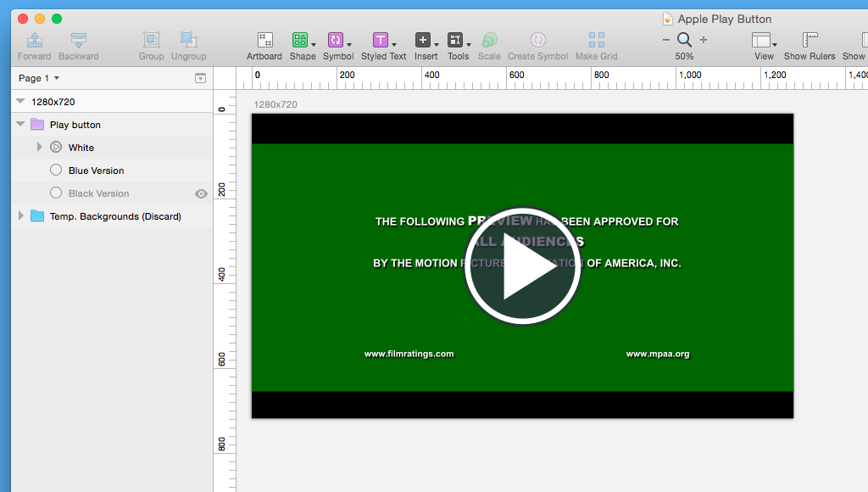
Task: Click the Create Symbol icon
Action: (x=538, y=40)
